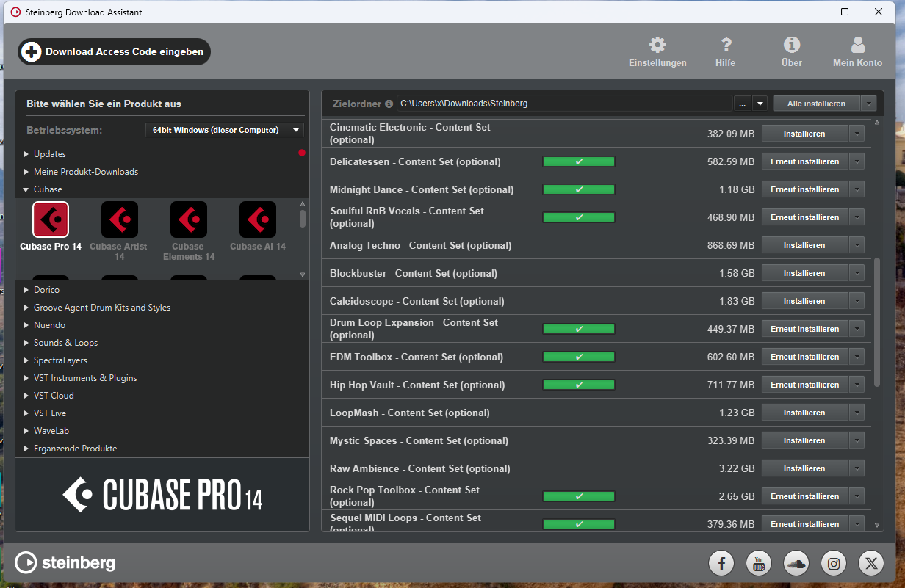Screen dimensions: 905x588
Task: Reinstall Soulful RnB Vocals Content Set
Action: (804, 217)
